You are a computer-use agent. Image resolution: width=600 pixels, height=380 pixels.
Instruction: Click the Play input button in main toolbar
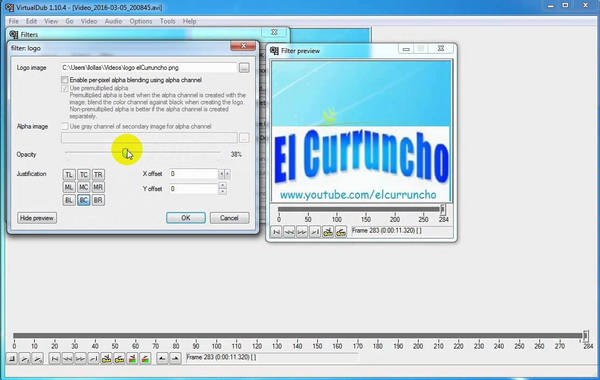pyautogui.click(x=25, y=359)
